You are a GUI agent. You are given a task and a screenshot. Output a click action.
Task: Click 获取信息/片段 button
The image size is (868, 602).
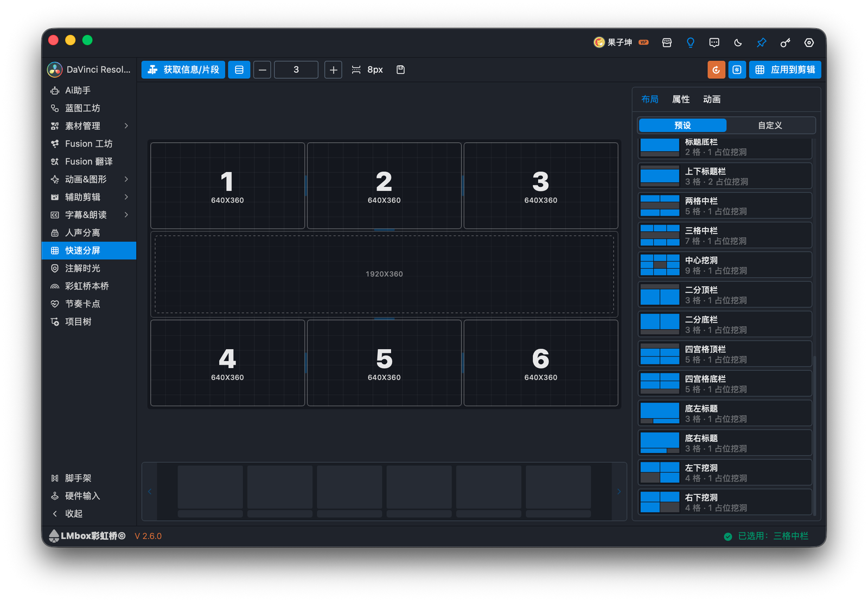(x=183, y=69)
